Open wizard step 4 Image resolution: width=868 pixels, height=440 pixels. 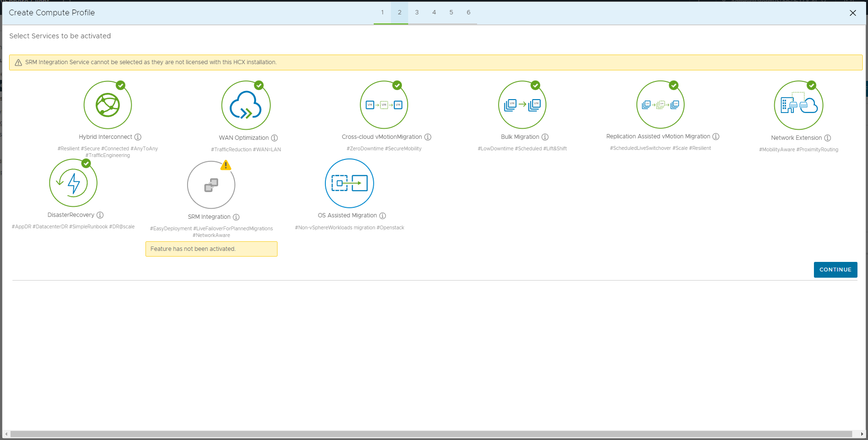coord(434,12)
